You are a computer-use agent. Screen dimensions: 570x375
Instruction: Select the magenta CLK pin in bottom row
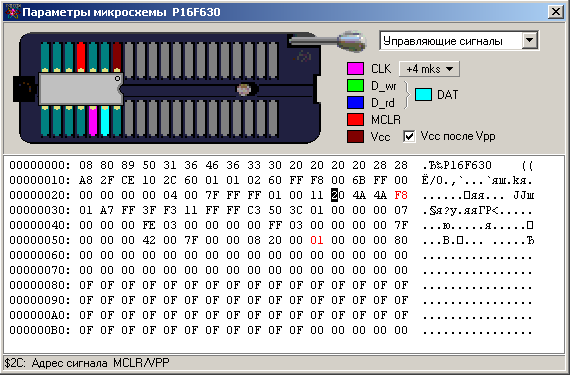(93, 121)
